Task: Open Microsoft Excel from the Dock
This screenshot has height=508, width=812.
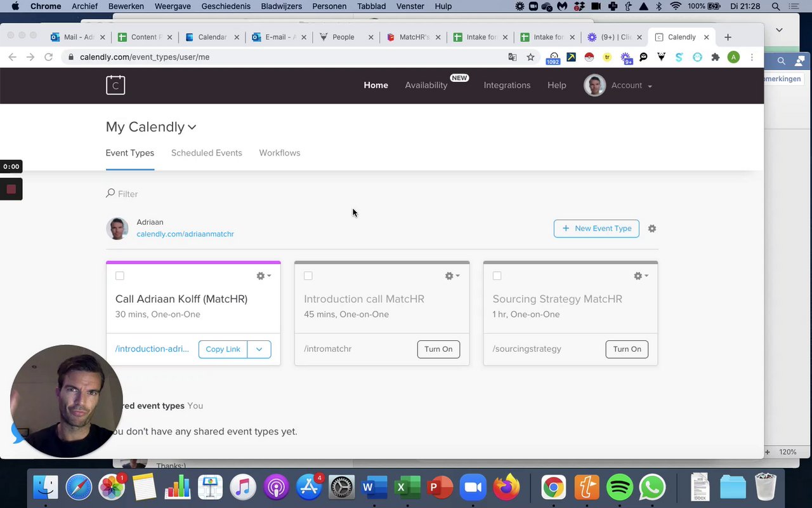Action: [407, 487]
